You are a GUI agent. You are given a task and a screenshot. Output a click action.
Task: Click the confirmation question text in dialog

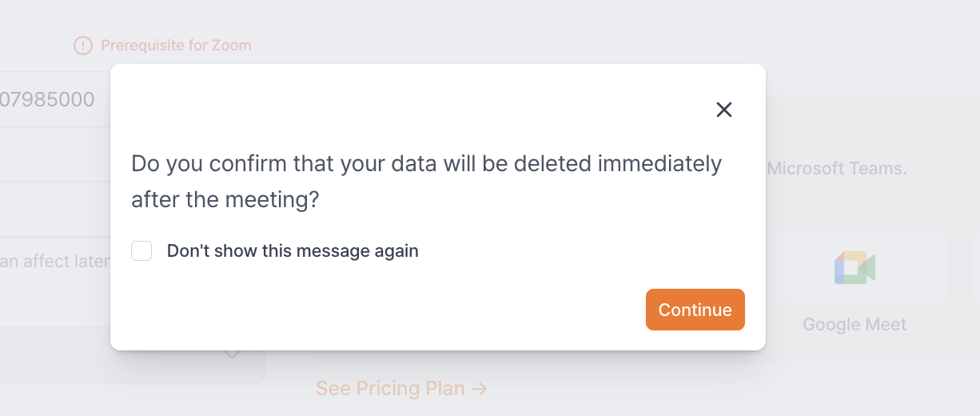(x=426, y=164)
